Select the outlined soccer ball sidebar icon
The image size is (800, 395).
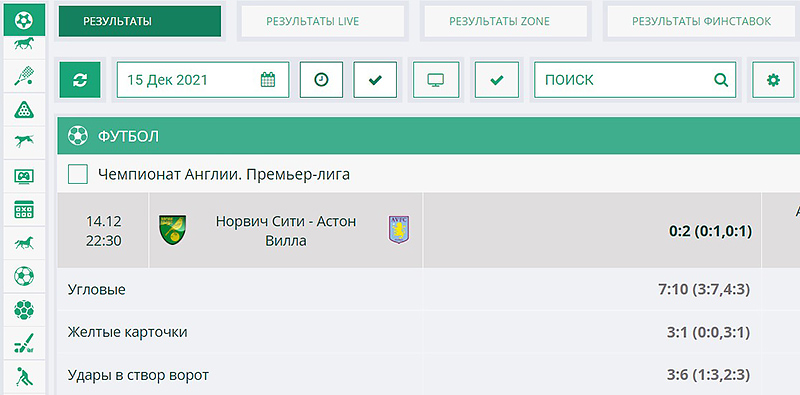point(24,276)
